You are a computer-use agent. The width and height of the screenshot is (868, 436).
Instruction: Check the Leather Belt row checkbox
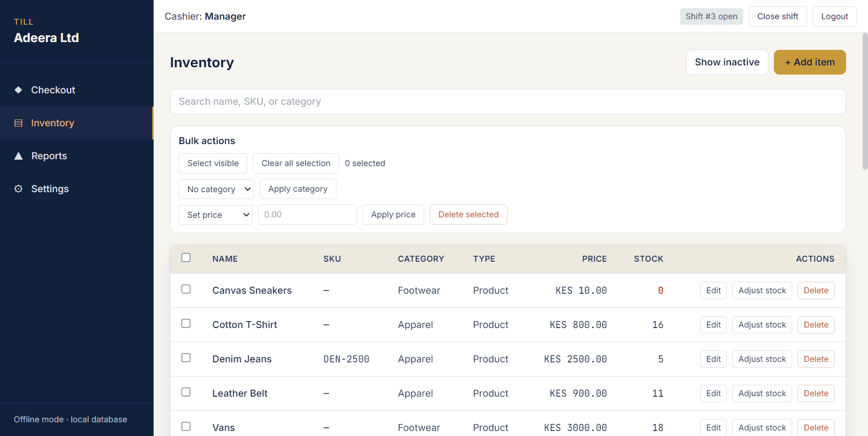tap(186, 392)
